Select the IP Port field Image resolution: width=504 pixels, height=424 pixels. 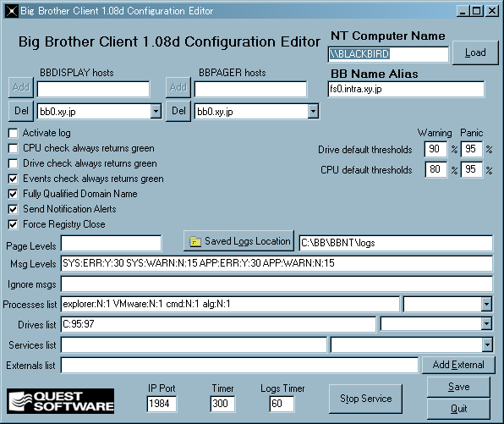[x=162, y=404]
